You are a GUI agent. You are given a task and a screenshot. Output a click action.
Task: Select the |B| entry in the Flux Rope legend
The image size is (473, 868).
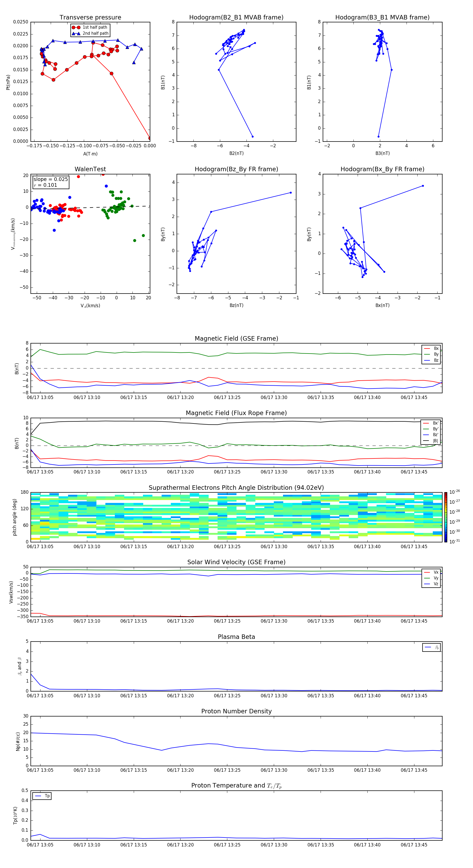pos(431,441)
